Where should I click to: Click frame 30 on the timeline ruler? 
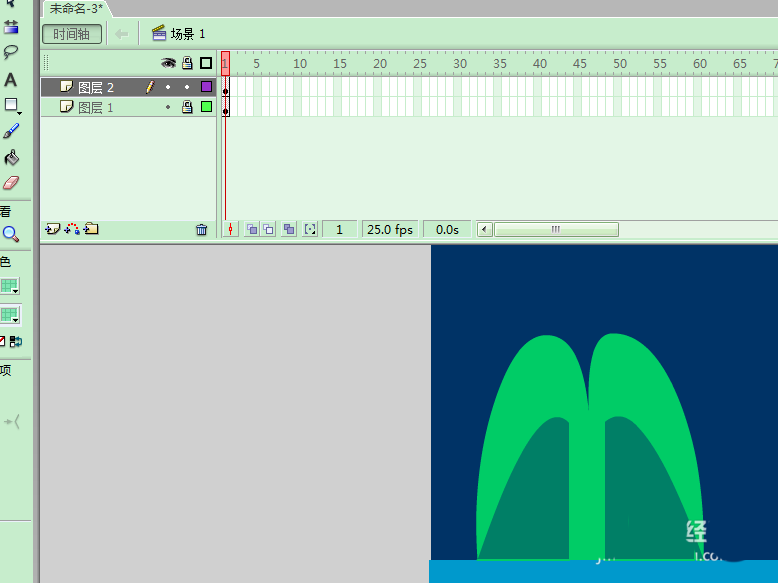pos(460,64)
